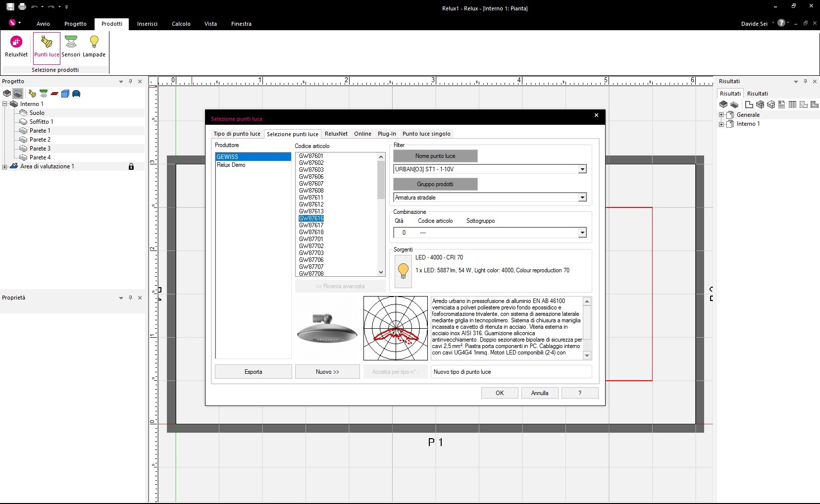The width and height of the screenshot is (820, 504).
Task: Click the L-shaped floor plan icon in Risultati toolbar
Action: [x=749, y=104]
